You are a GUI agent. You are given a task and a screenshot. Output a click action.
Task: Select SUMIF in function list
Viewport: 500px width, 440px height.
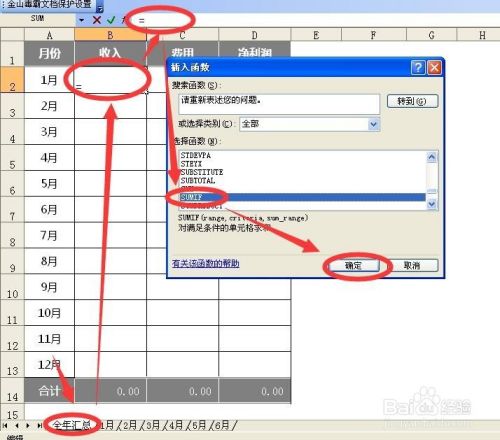303,197
